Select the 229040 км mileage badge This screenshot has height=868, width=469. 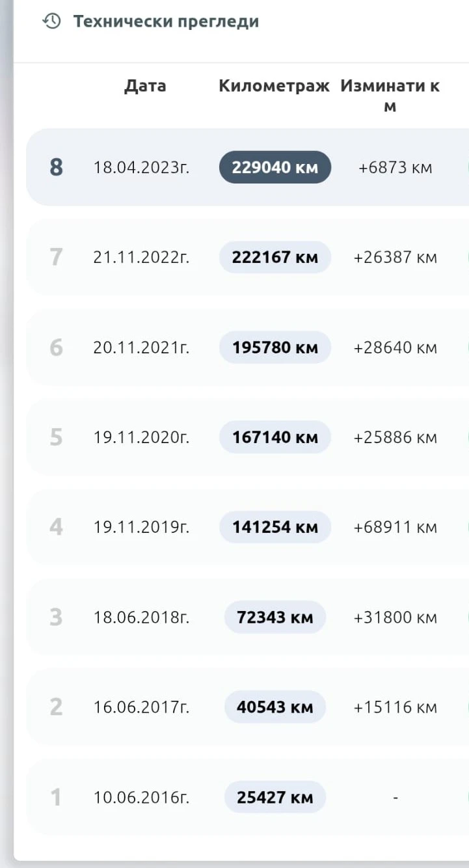[275, 167]
